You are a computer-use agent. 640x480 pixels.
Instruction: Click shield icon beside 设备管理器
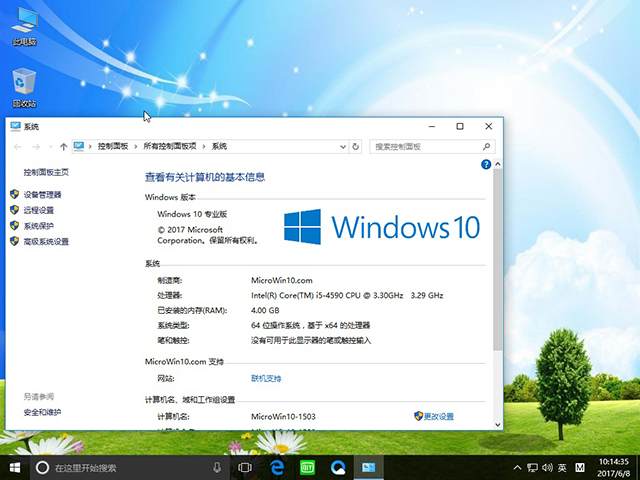click(x=15, y=194)
